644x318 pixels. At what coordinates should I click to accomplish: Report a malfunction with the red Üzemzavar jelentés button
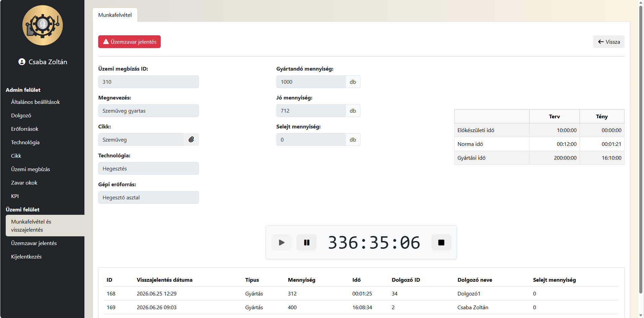pyautogui.click(x=129, y=42)
